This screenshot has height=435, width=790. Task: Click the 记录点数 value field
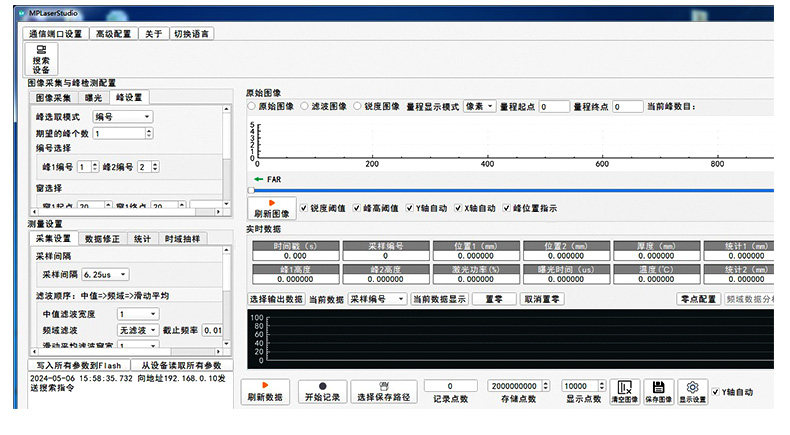tap(450, 386)
